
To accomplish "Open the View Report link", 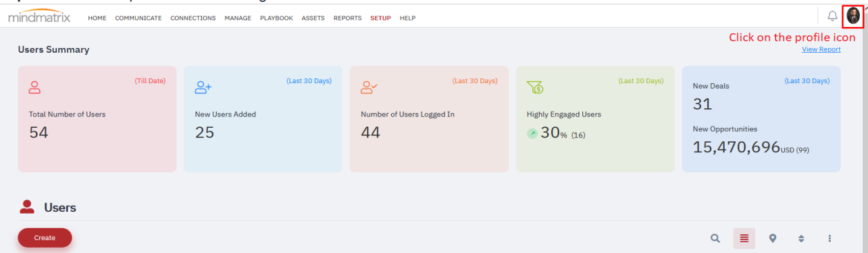I will (821, 49).
